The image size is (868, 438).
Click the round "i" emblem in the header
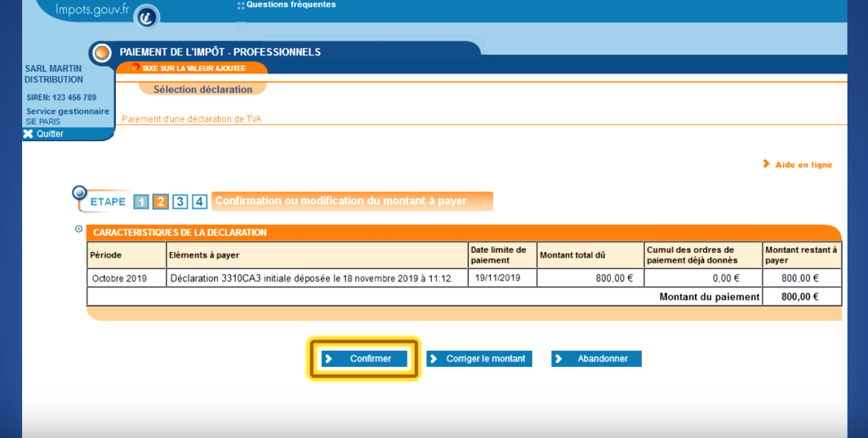(x=147, y=15)
